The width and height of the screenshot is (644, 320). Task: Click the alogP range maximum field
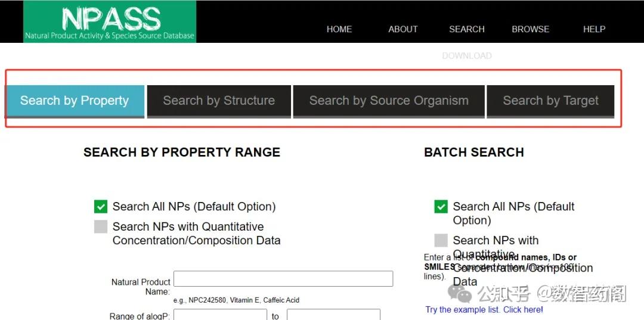[333, 315]
